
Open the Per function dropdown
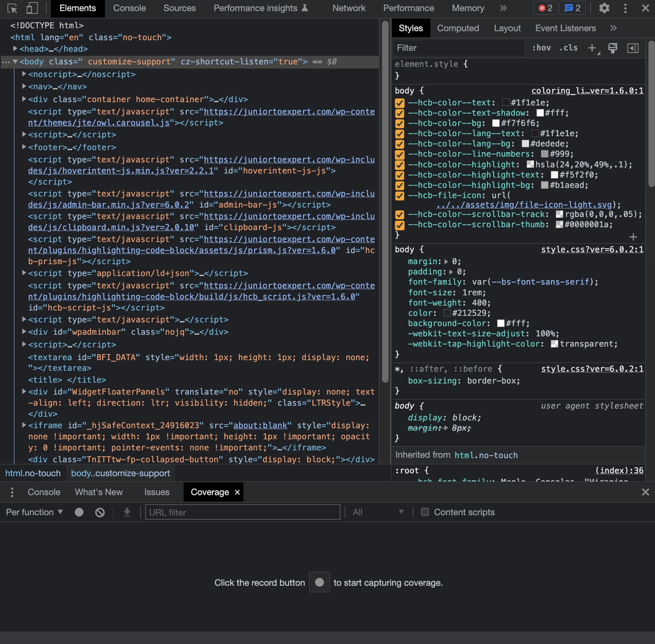(34, 512)
